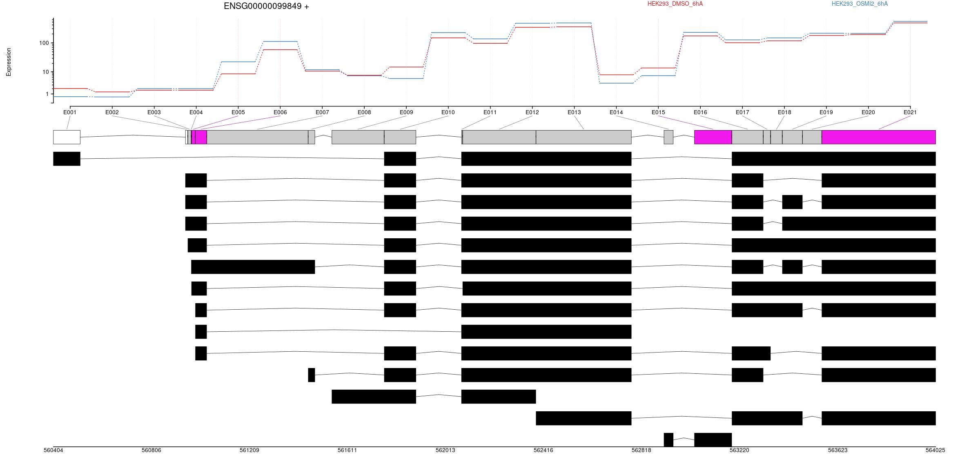This screenshot has width=980, height=457.
Task: Click the gene title ENSG00000099849 +
Action: 266,6
